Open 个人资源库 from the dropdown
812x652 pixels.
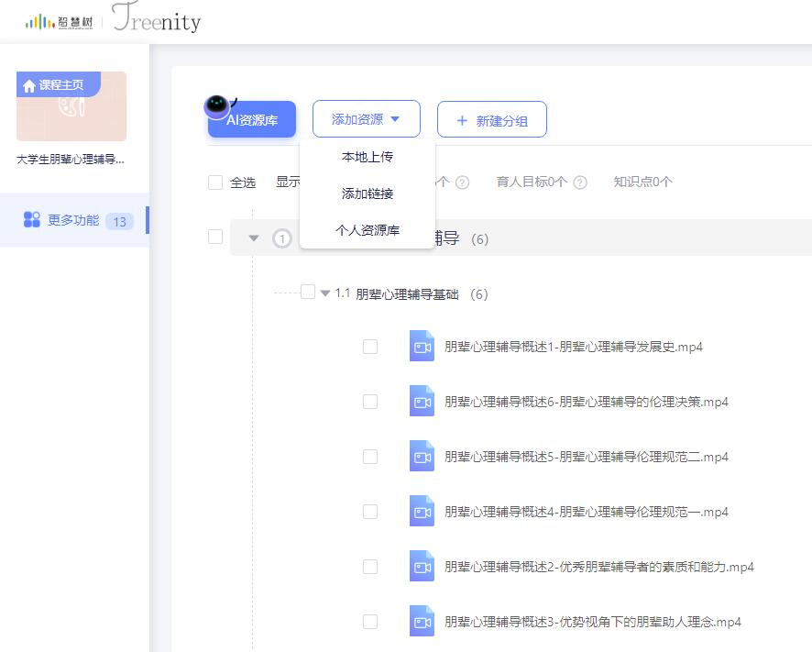tap(367, 230)
